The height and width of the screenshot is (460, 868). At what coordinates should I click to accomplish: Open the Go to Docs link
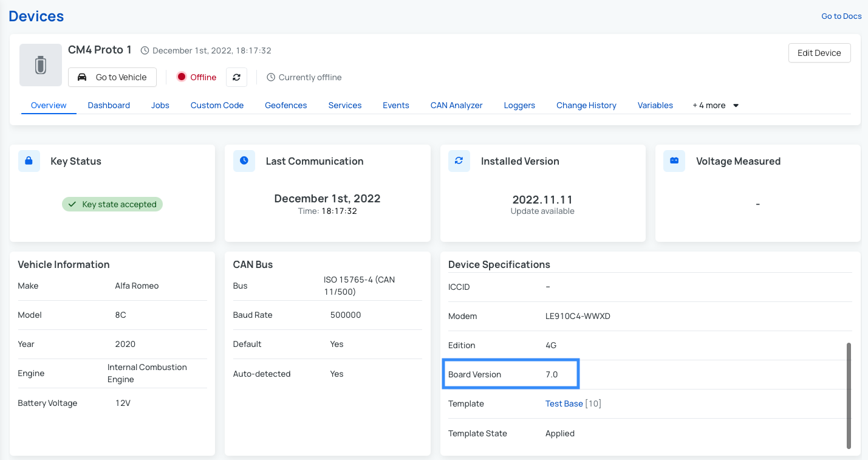coord(841,16)
